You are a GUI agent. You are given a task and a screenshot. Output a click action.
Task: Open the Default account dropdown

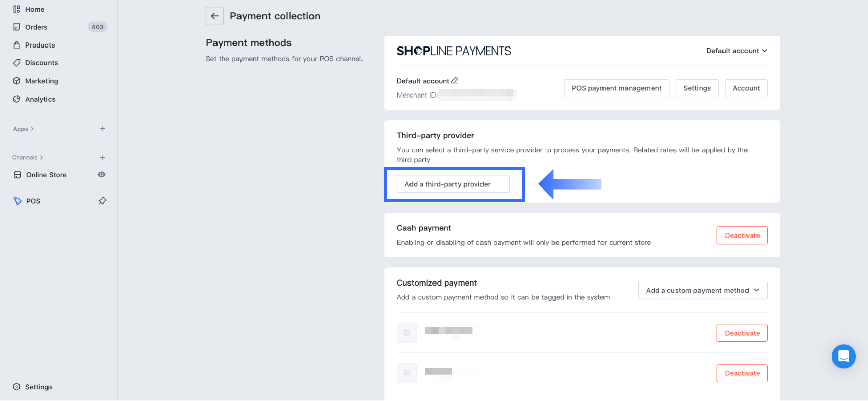click(x=736, y=51)
